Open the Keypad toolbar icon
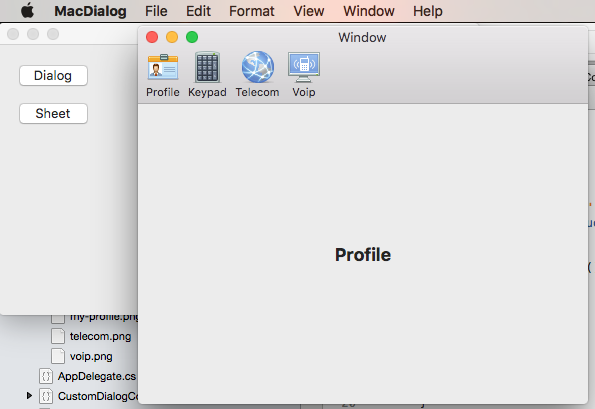The width and height of the screenshot is (595, 409). click(207, 67)
